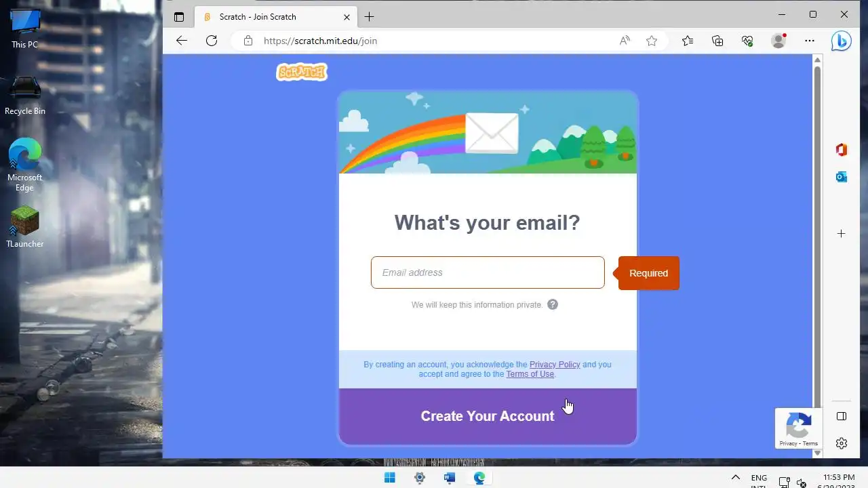Click the Settings gear taskbar icon
Image resolution: width=868 pixels, height=488 pixels.
click(x=420, y=478)
